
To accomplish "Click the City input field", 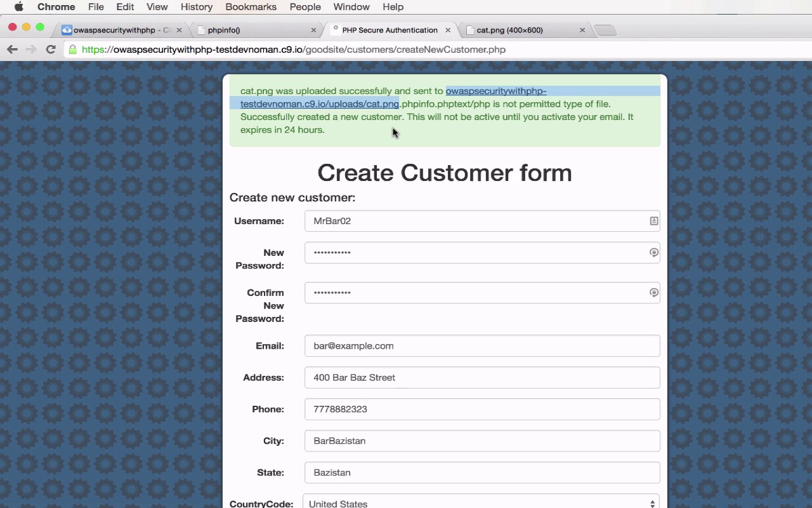I will [x=482, y=441].
